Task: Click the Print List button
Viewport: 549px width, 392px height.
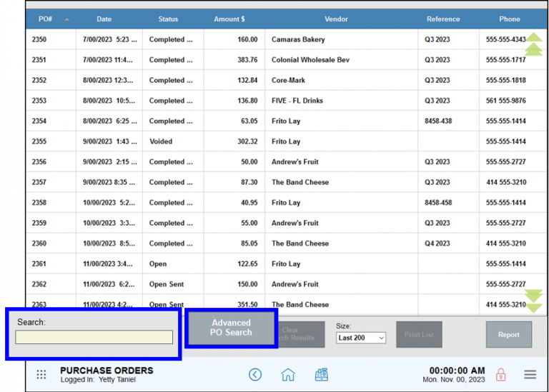Action: (x=419, y=335)
